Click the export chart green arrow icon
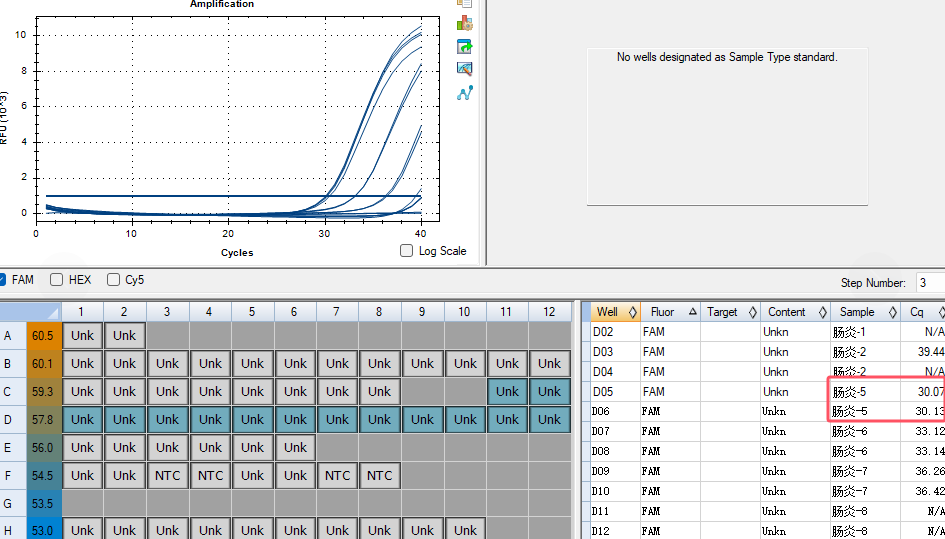 click(x=464, y=46)
